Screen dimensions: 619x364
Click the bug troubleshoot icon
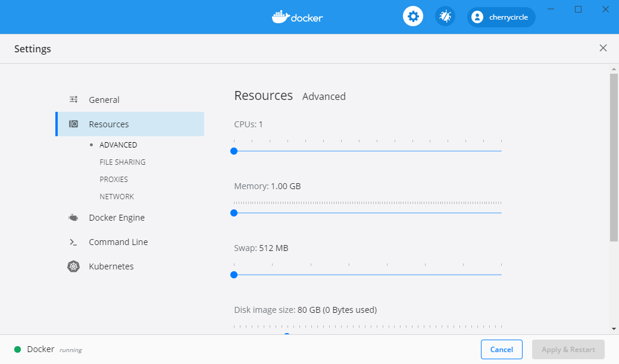pos(445,17)
